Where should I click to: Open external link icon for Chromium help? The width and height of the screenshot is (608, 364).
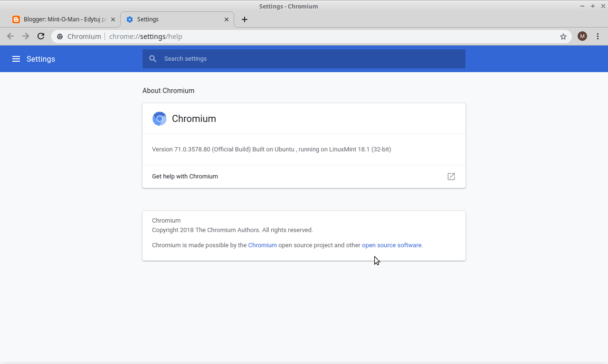click(x=451, y=177)
